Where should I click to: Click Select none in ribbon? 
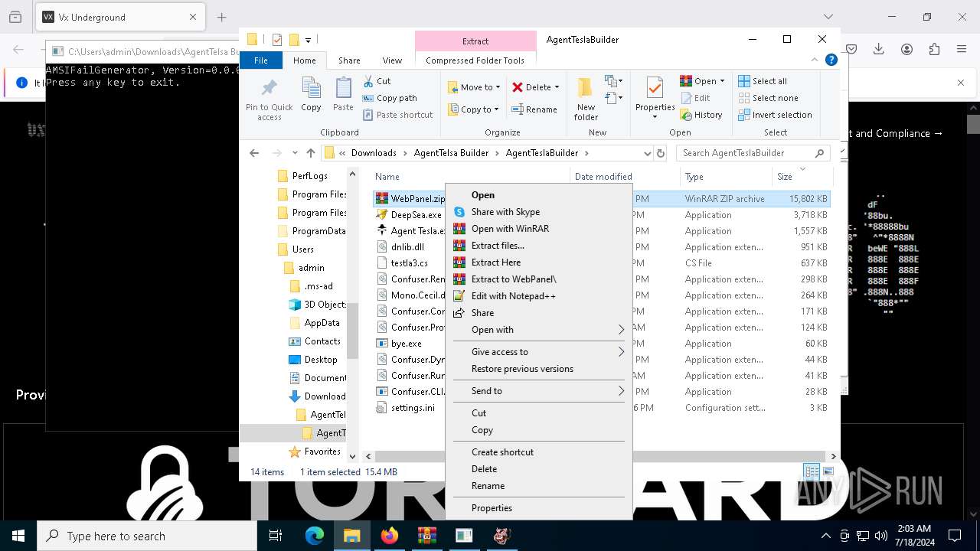tap(768, 98)
